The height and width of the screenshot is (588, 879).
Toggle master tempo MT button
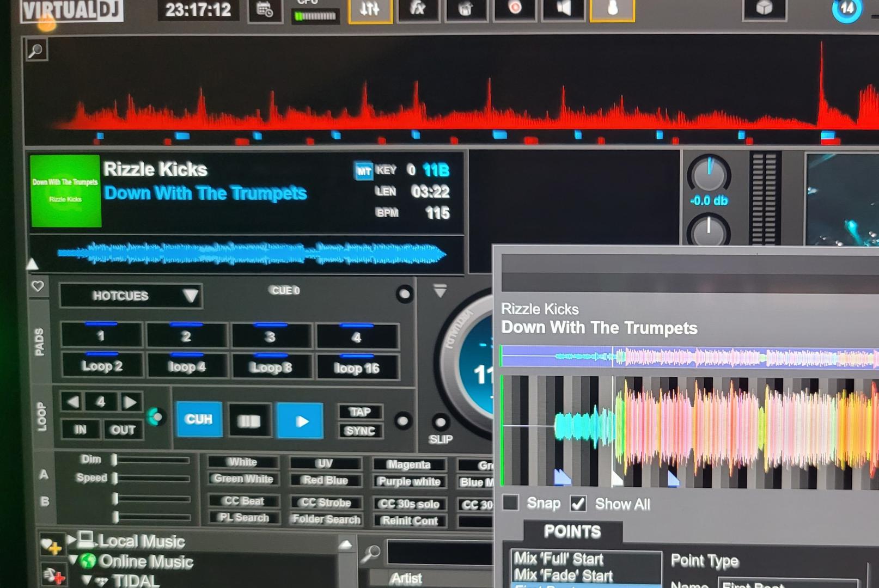pos(364,171)
